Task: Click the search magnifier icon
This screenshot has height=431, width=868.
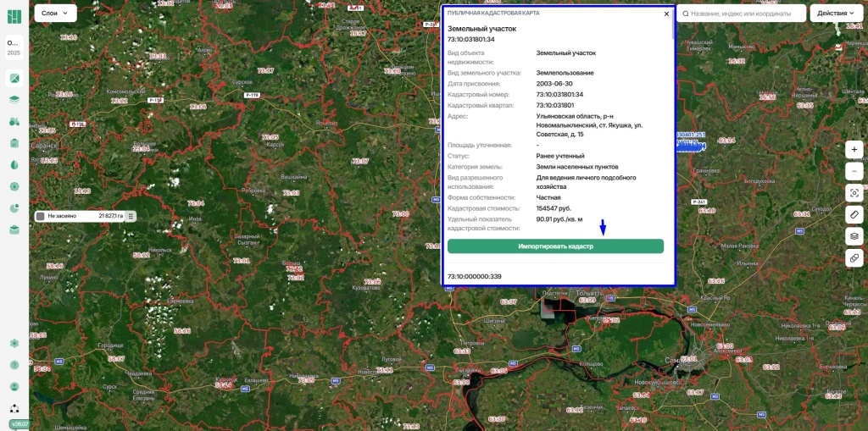Action: click(x=686, y=14)
